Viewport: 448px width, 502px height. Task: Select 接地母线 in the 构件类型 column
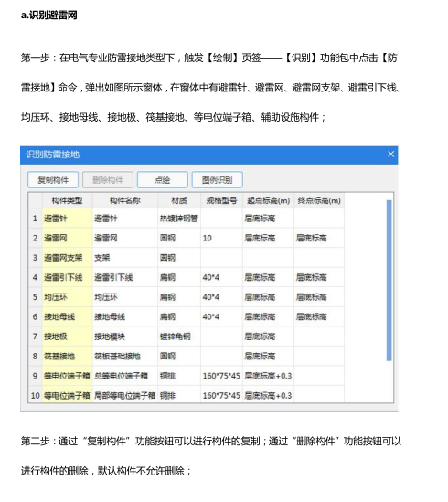(68, 316)
